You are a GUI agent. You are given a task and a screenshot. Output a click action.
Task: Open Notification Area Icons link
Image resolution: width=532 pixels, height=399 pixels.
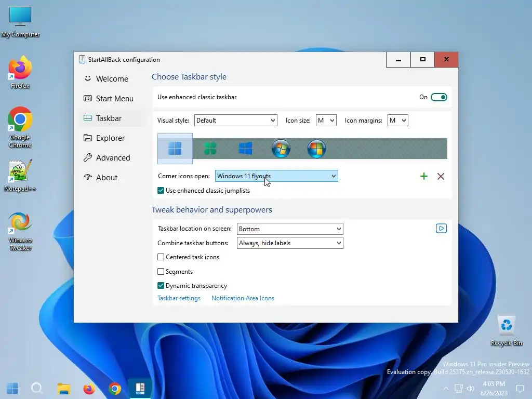(243, 298)
